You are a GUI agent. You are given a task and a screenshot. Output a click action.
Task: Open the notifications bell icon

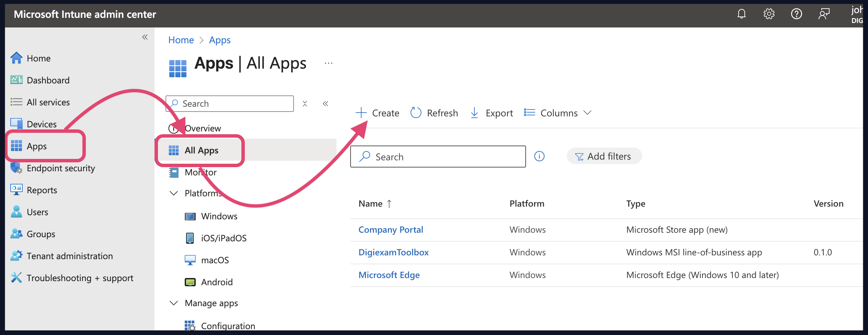click(x=741, y=14)
